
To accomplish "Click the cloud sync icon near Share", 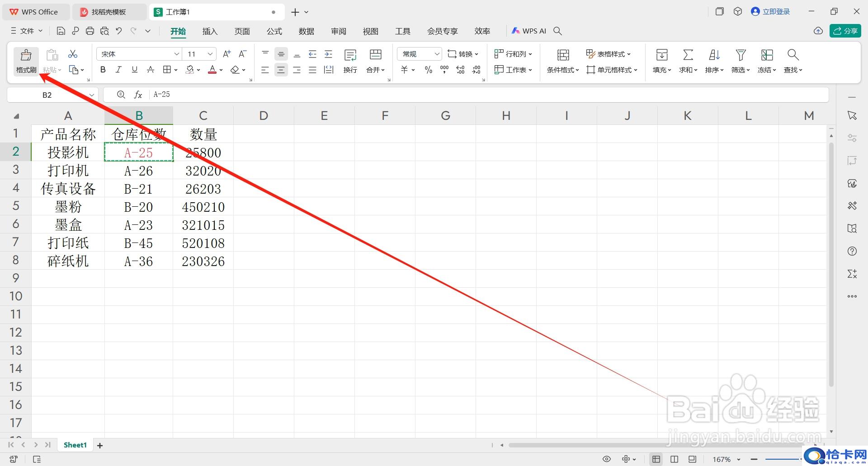I will pyautogui.click(x=818, y=31).
